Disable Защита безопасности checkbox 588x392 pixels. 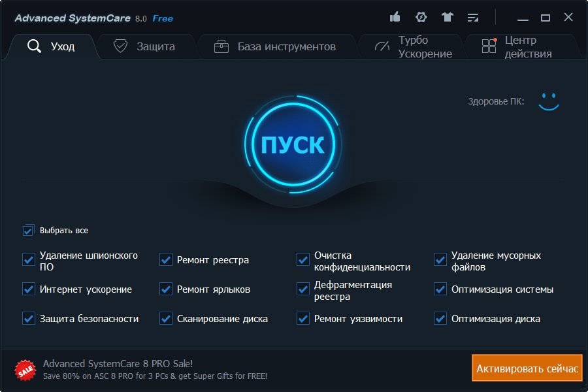(29, 318)
